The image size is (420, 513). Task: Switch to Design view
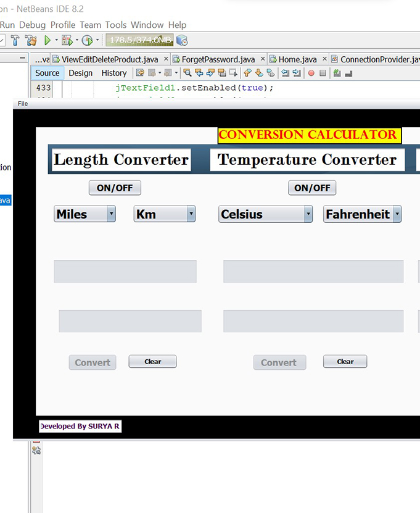[80, 73]
